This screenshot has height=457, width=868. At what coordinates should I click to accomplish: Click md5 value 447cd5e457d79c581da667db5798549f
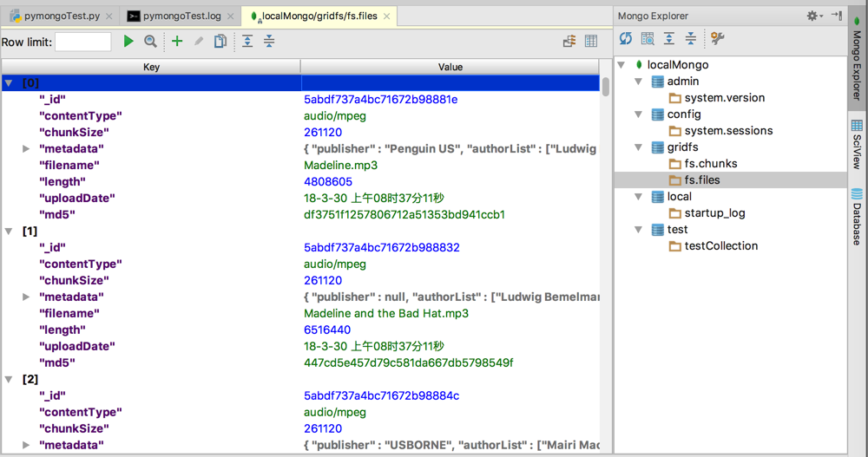coord(409,363)
